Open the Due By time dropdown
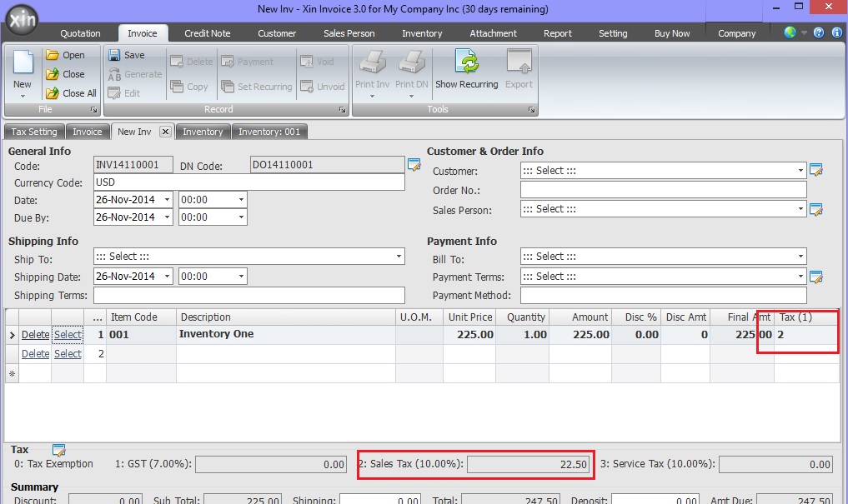This screenshot has width=848, height=504. [x=241, y=217]
